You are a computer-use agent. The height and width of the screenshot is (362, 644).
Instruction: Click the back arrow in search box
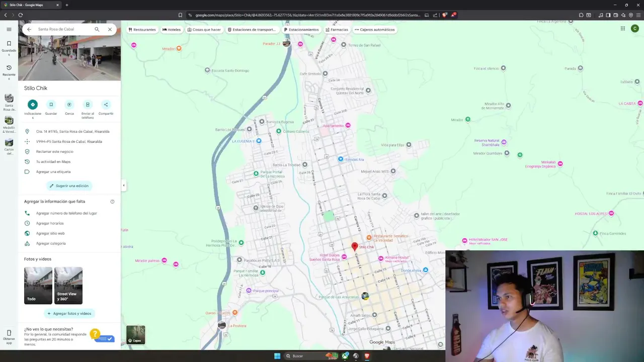(x=29, y=29)
